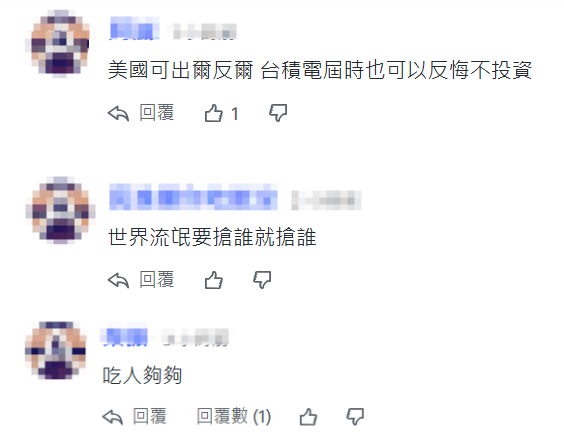Viewport: 564px width, 438px height.
Task: Open first commenter's avatar
Action: point(60,44)
